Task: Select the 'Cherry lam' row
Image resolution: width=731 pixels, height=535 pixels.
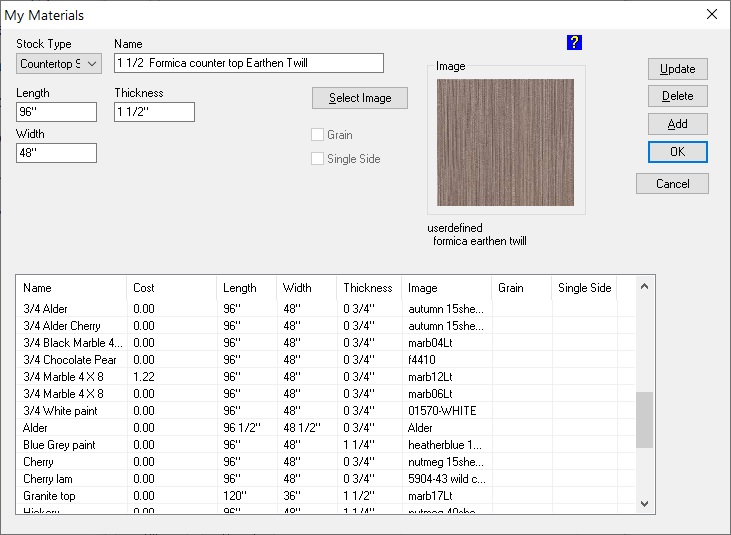Action: pyautogui.click(x=325, y=479)
